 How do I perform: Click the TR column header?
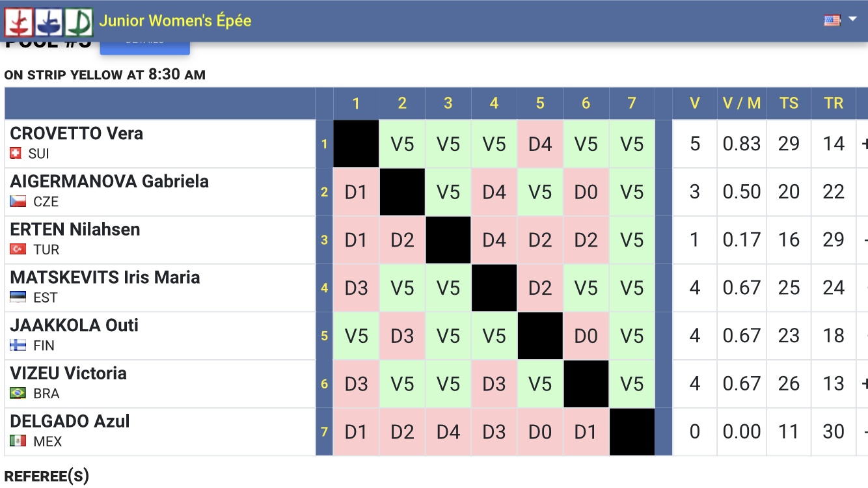click(x=834, y=103)
